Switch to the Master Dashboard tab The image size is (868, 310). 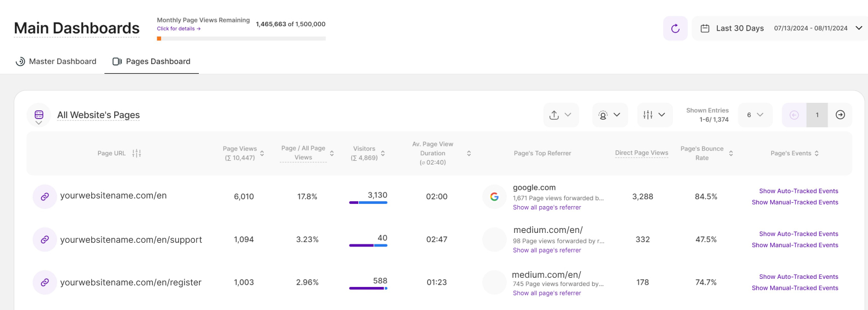(x=56, y=61)
